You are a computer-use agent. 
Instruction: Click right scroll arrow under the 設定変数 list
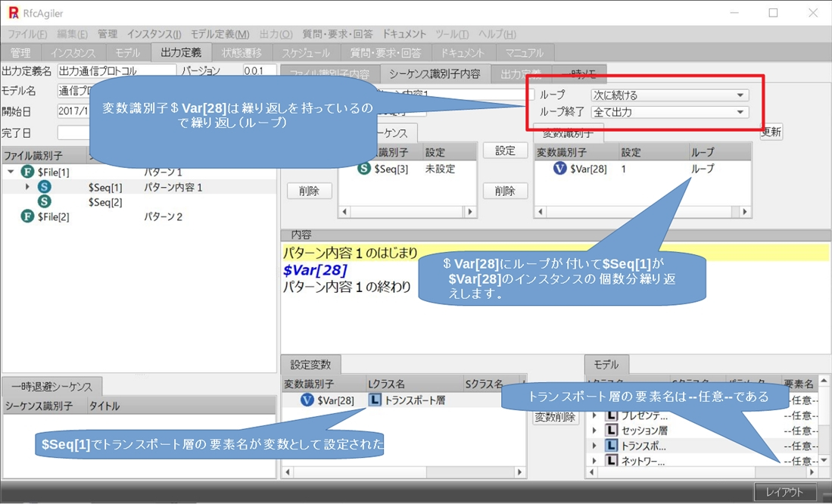click(x=519, y=471)
